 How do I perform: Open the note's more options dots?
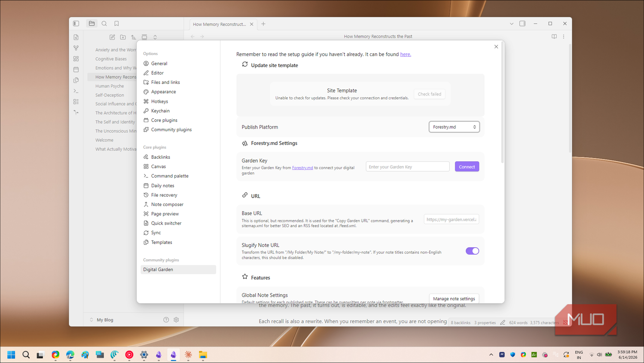click(564, 37)
